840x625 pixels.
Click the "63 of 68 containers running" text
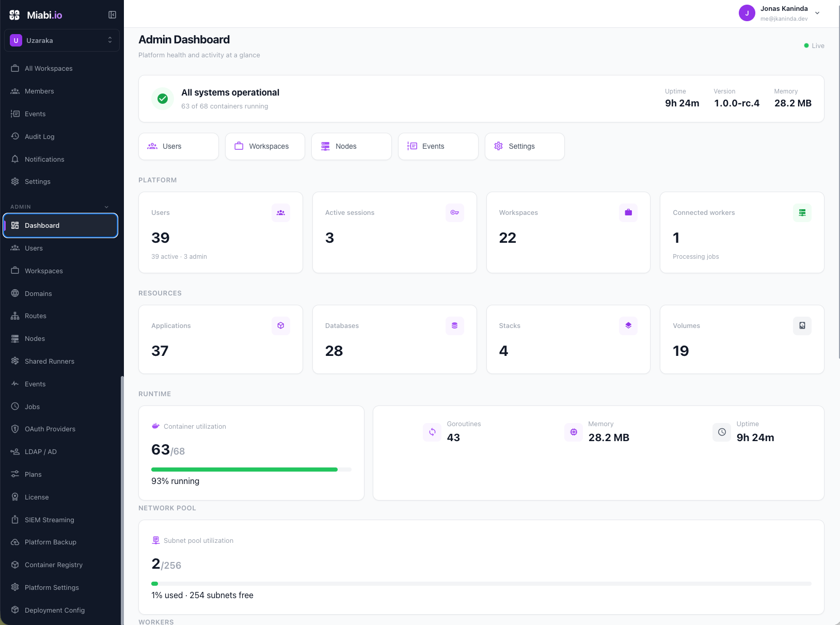coord(225,106)
